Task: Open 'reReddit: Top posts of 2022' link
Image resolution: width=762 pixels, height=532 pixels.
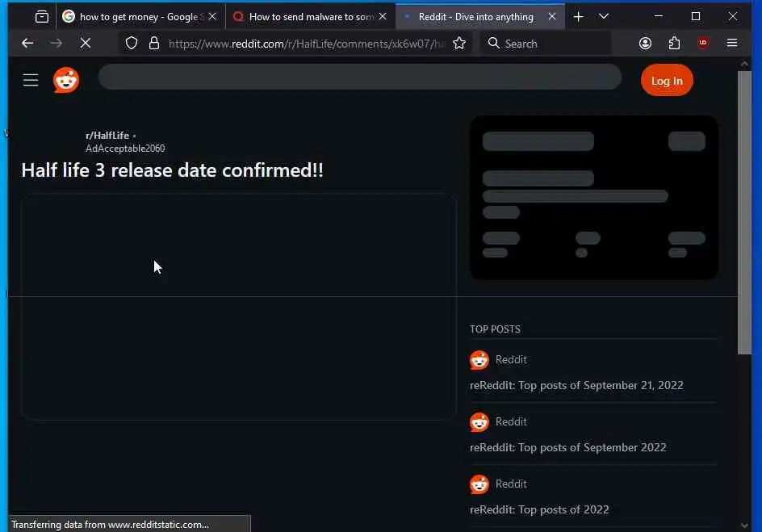Action: tap(539, 509)
